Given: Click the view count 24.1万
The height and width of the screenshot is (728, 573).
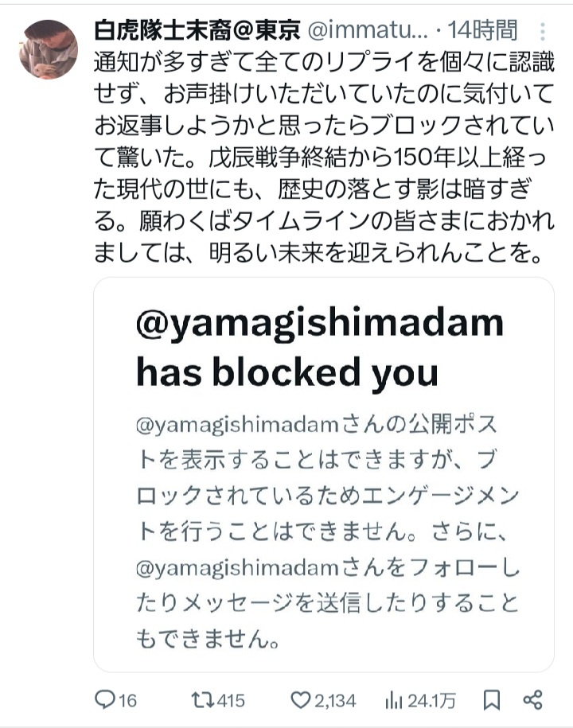Looking at the screenshot, I should click(432, 701).
